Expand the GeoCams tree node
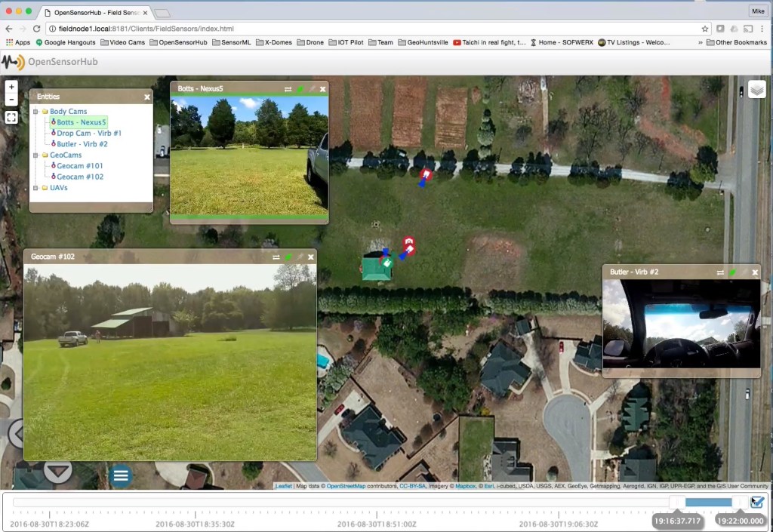 coord(36,154)
